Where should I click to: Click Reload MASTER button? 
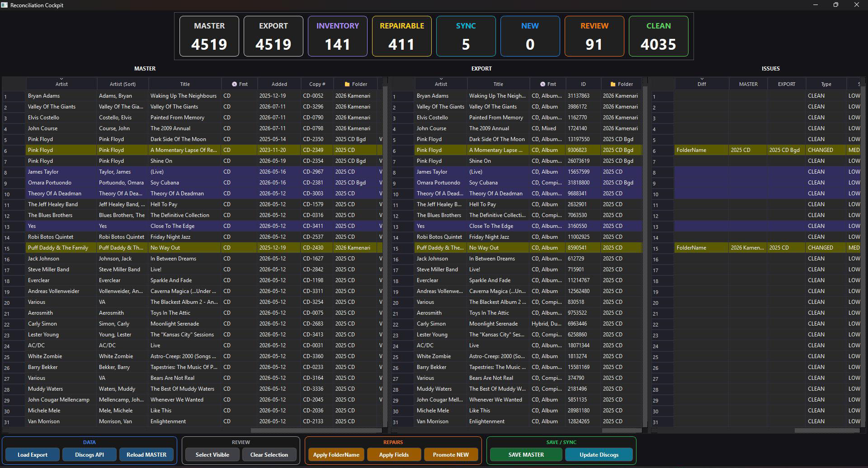click(146, 454)
